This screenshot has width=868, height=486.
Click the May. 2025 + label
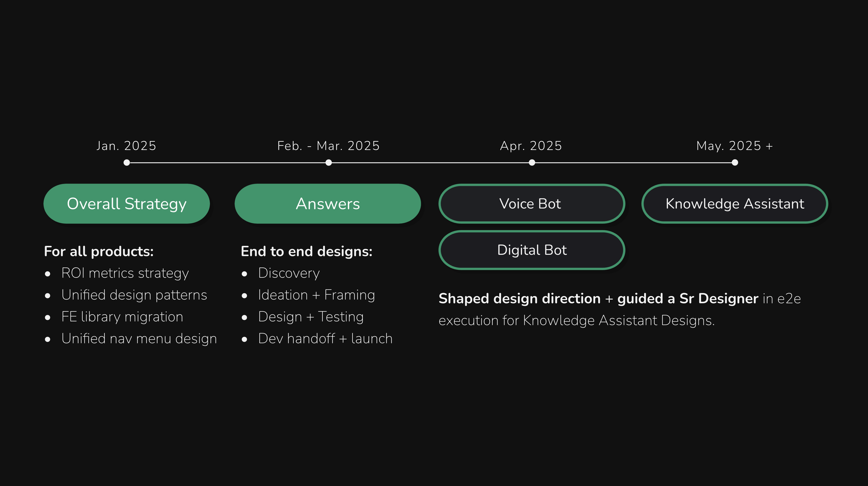(735, 146)
